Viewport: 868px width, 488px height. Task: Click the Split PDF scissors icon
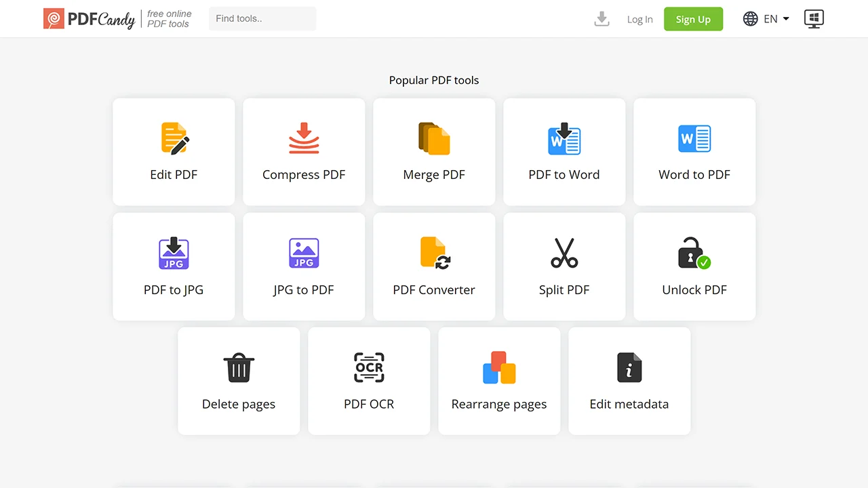(564, 253)
